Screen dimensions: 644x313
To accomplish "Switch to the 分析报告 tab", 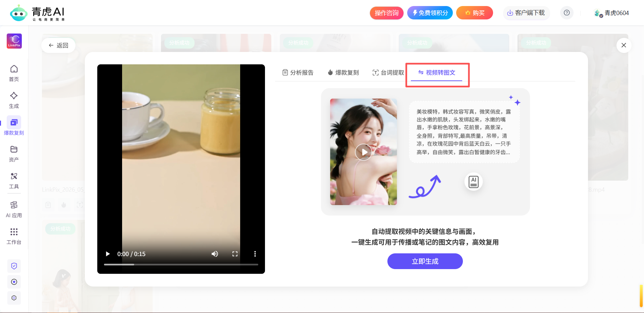I will pos(298,72).
